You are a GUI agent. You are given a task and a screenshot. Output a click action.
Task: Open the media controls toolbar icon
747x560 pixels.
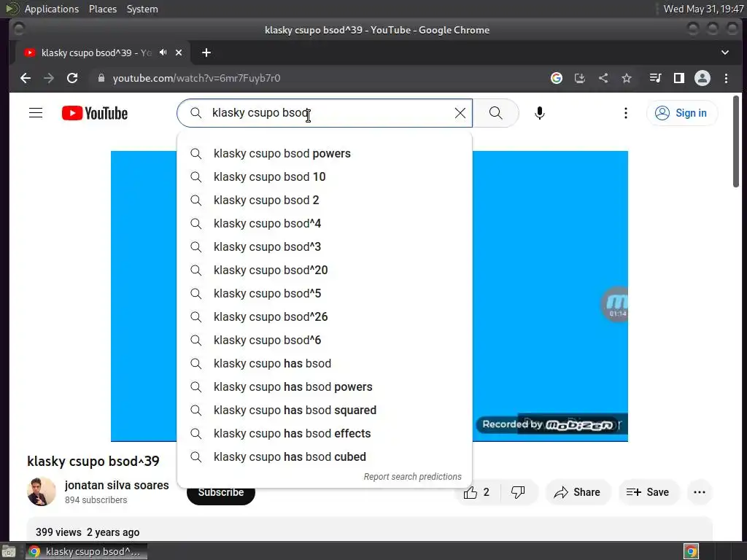(656, 78)
